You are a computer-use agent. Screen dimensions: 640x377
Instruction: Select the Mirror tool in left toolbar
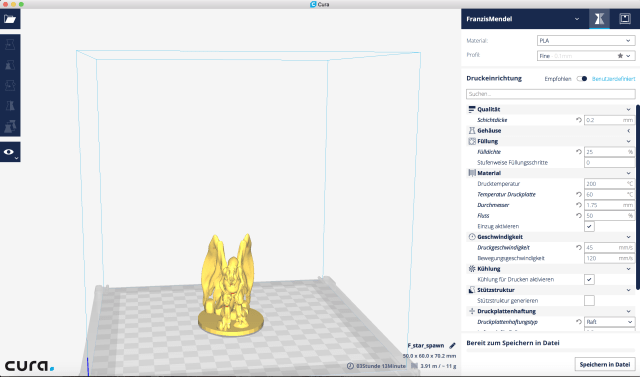10,106
